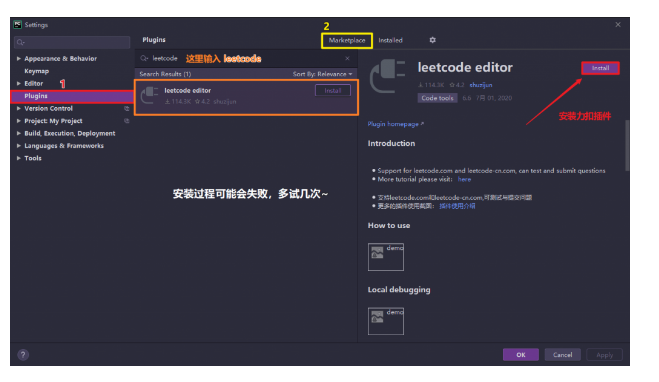This screenshot has height=382, width=659.
Task: Click the Apply button
Action: point(604,355)
